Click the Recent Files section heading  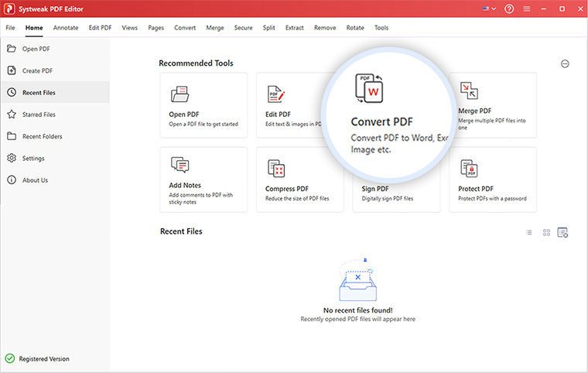(x=181, y=231)
